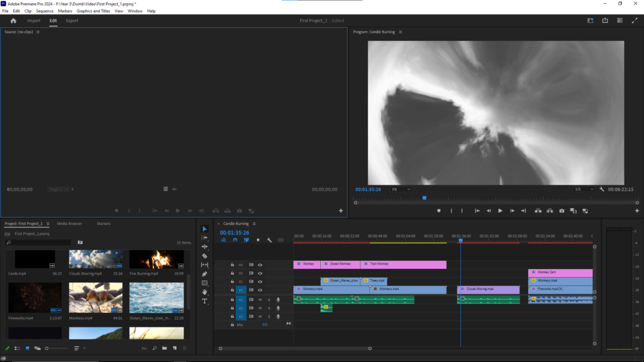644x362 pixels.
Task: Choose the Ripple Edit tool
Action: (204, 247)
